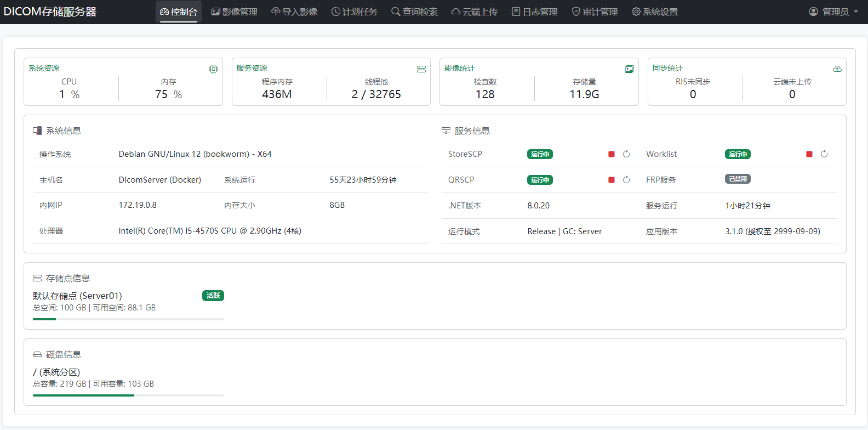Click the image icon in 影像统计 card
This screenshot has height=430, width=868.
(629, 69)
